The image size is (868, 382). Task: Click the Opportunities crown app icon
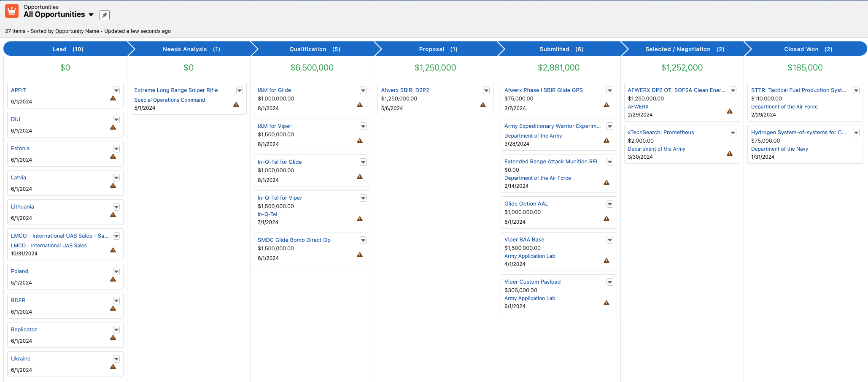click(12, 11)
